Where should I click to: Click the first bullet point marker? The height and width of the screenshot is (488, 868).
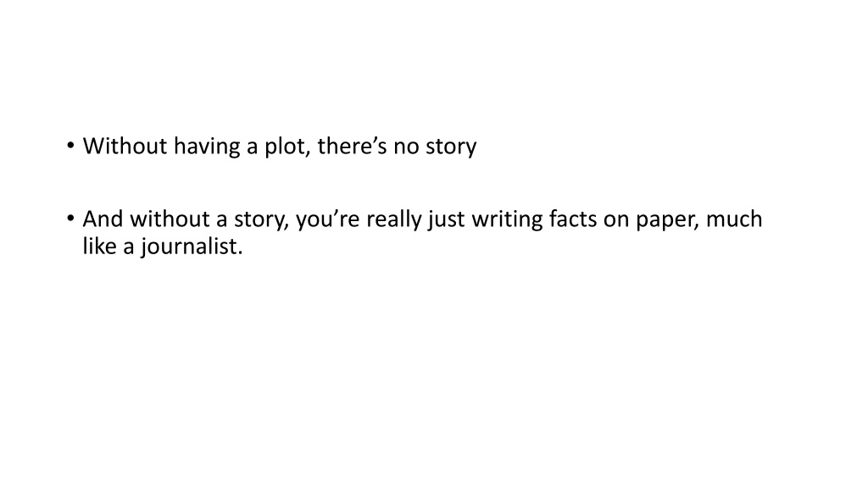pyautogui.click(x=70, y=146)
